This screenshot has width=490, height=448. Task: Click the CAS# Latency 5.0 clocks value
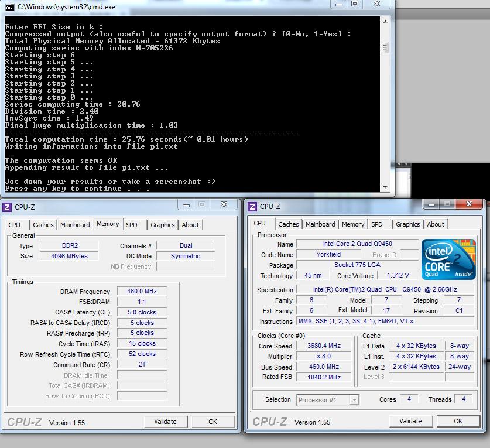coord(142,312)
